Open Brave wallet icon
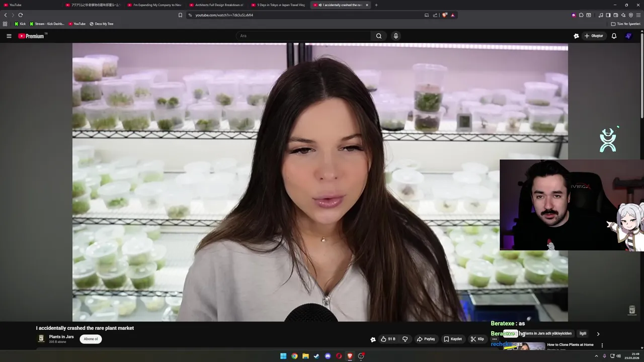The height and width of the screenshot is (362, 644). click(616, 15)
